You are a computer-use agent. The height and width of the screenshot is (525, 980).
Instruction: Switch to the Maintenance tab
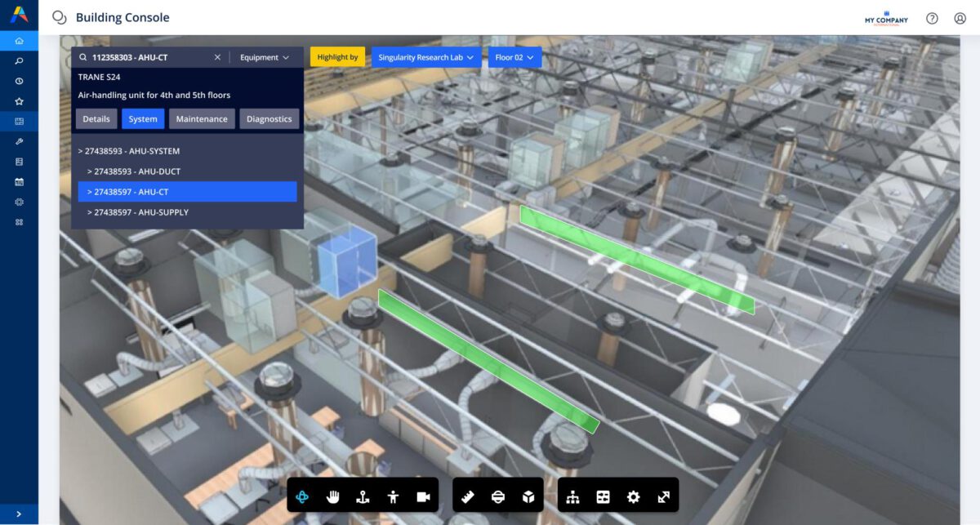tap(202, 118)
